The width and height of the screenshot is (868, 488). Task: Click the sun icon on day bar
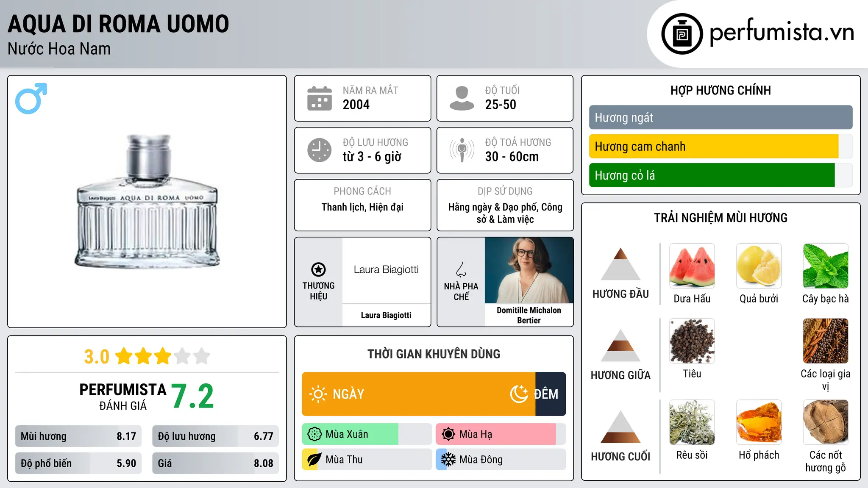point(318,394)
